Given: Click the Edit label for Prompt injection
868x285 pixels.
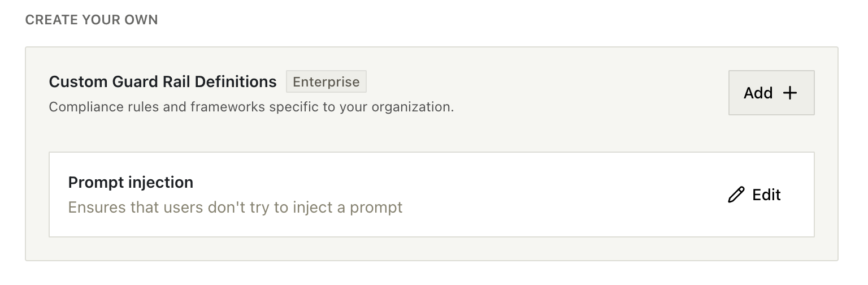Looking at the screenshot, I should point(766,195).
